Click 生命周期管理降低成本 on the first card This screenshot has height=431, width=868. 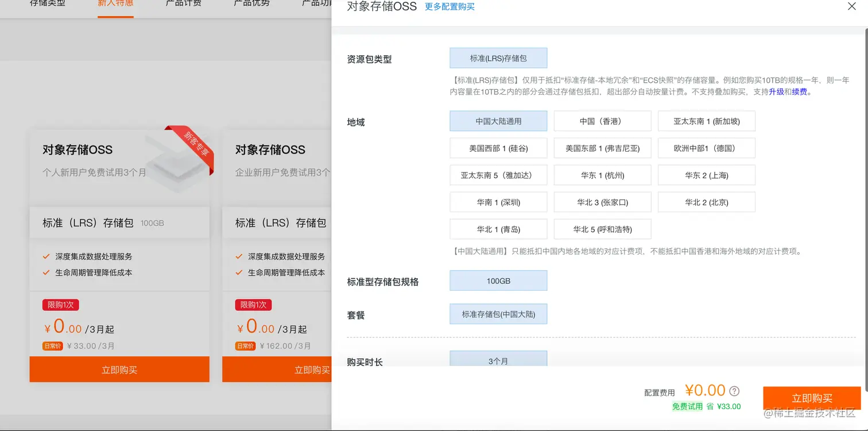point(94,272)
